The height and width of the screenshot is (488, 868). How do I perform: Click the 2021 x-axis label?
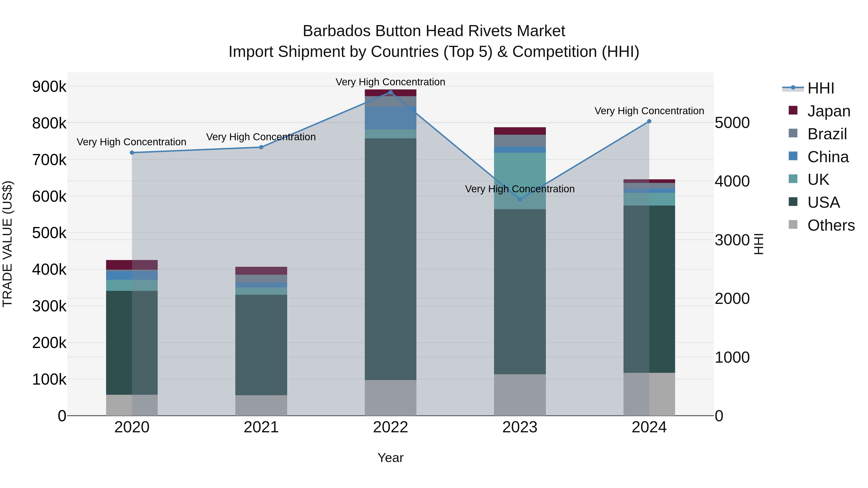point(261,427)
